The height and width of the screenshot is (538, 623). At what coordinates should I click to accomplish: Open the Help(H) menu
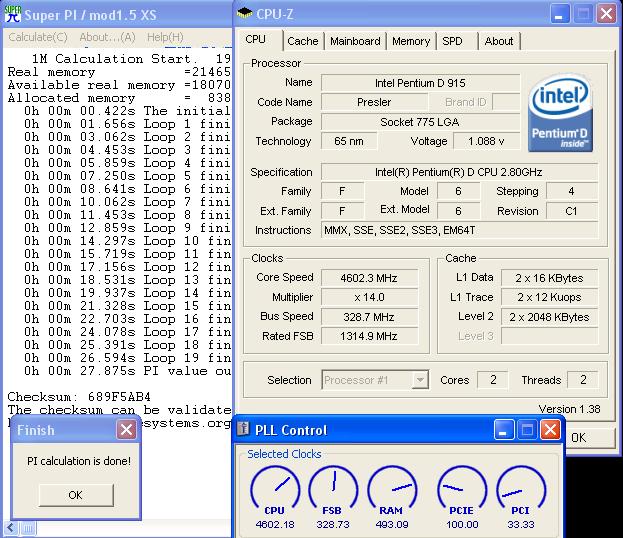165,37
